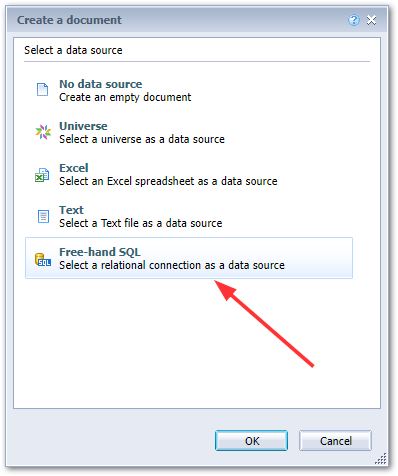Screen dimensions: 398x476
Task: Select the No data source heading
Action: pyautogui.click(x=100, y=84)
